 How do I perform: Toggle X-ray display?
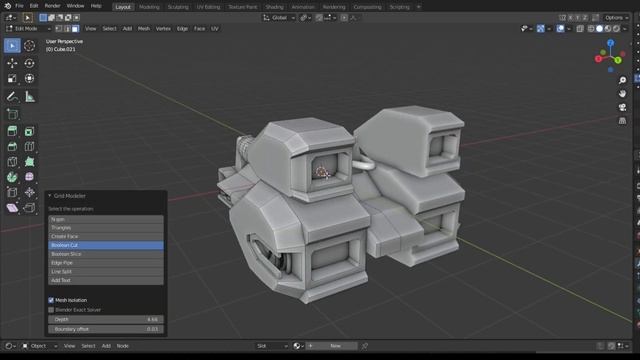[x=580, y=29]
